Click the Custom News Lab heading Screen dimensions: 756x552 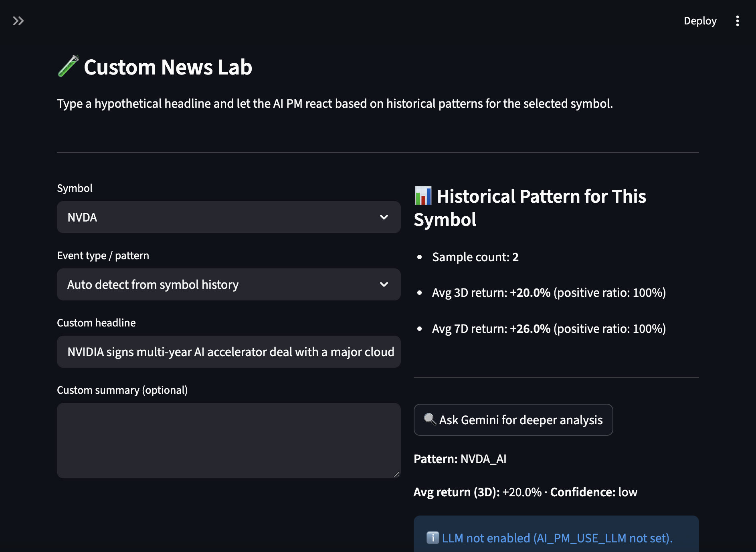point(155,67)
